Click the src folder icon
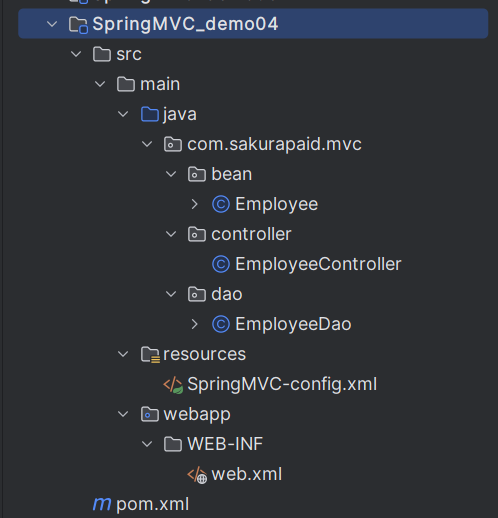Screen dimensions: 498x518 102,54
